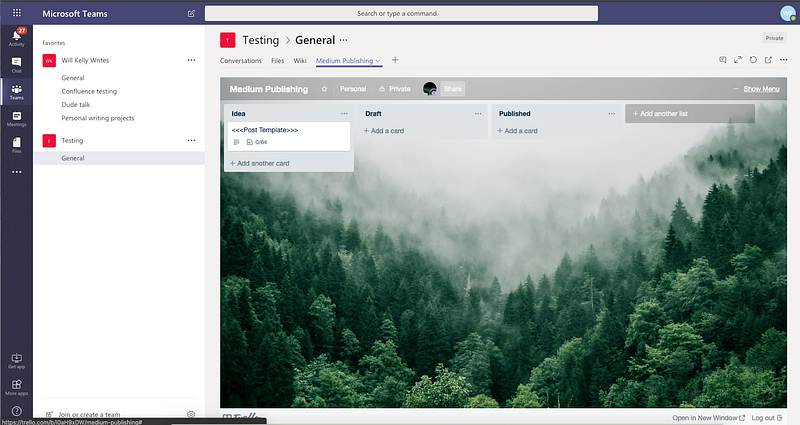This screenshot has width=800, height=425.
Task: Select the Medium Publishing tab
Action: point(344,61)
